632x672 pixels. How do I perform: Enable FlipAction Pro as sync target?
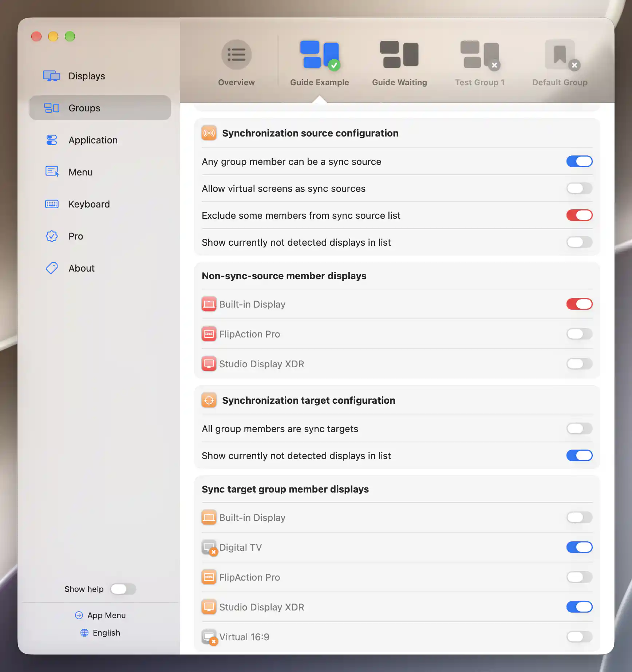(579, 577)
